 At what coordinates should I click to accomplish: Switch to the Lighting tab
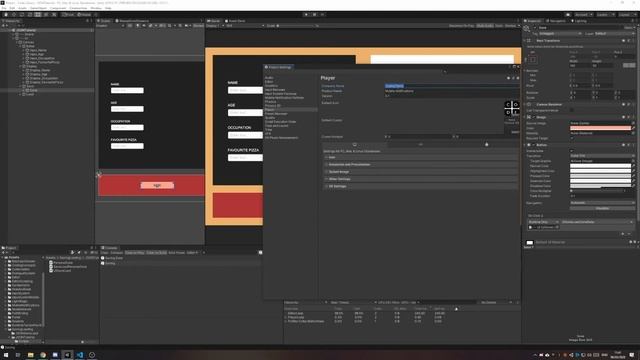[579, 21]
